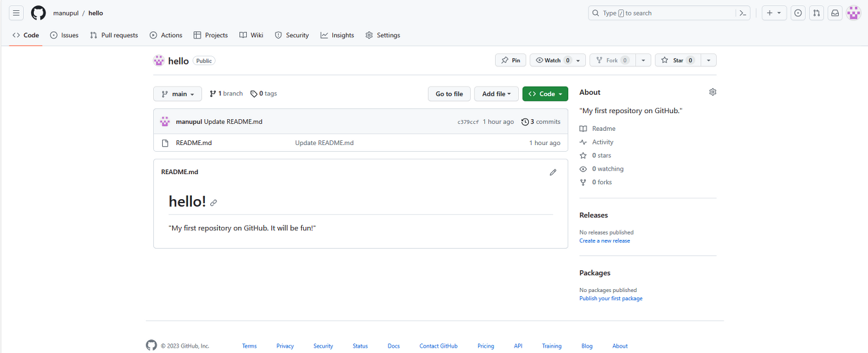
Task: Open footer Docs link
Action: pos(394,346)
